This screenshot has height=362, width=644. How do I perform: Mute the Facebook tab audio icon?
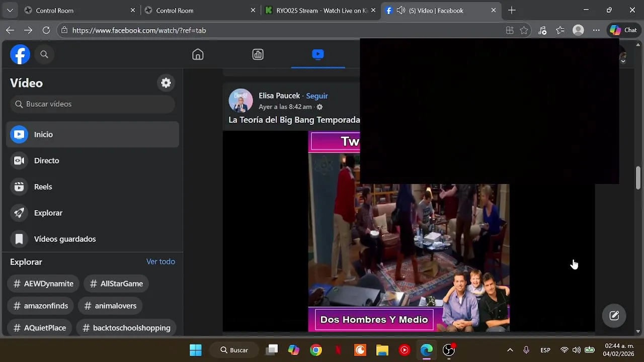pos(401,10)
